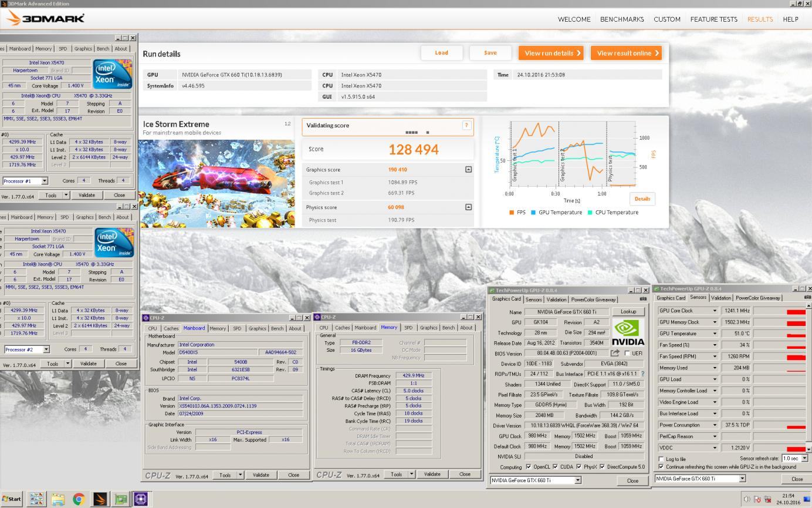812x508 pixels.
Task: Click the 3DMark logo
Action: [45, 19]
